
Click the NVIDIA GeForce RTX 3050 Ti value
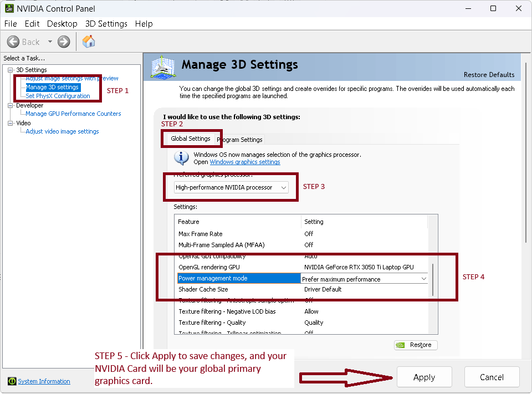point(359,267)
